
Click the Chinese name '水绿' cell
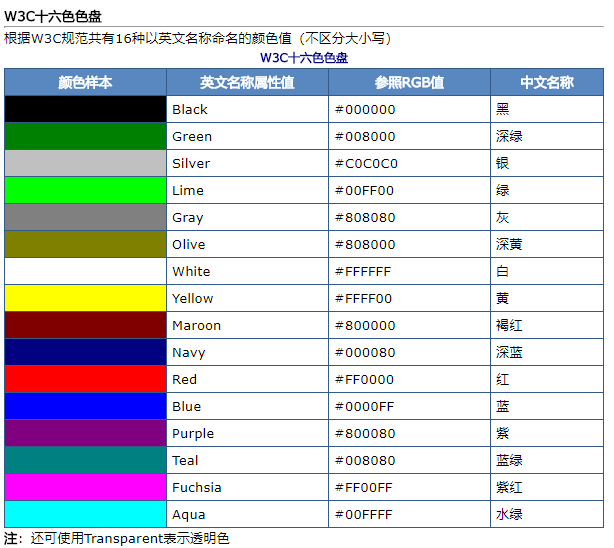(x=547, y=515)
